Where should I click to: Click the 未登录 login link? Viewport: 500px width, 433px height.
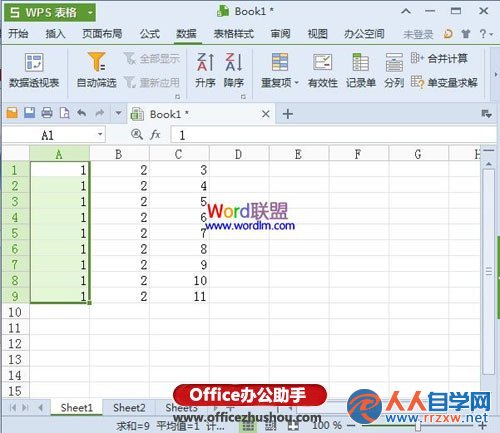pos(418,34)
